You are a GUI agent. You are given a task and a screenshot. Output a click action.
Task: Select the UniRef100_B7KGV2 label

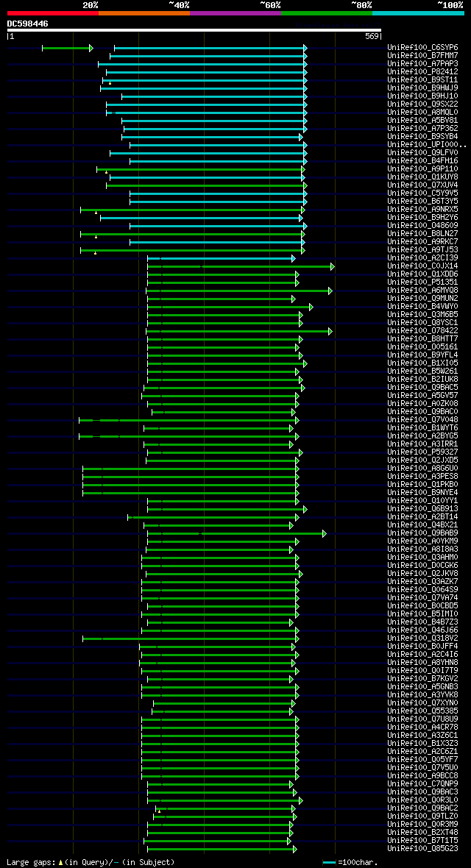click(x=422, y=677)
